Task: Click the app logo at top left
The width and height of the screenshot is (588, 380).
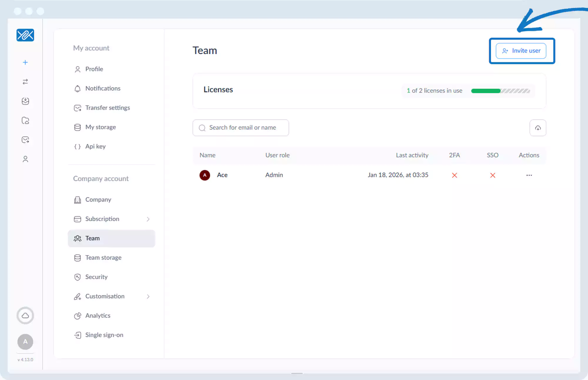Action: click(x=25, y=35)
